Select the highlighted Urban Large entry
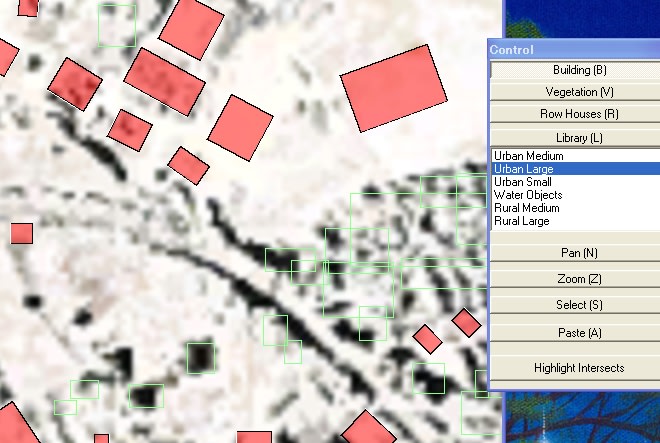 click(x=576, y=169)
